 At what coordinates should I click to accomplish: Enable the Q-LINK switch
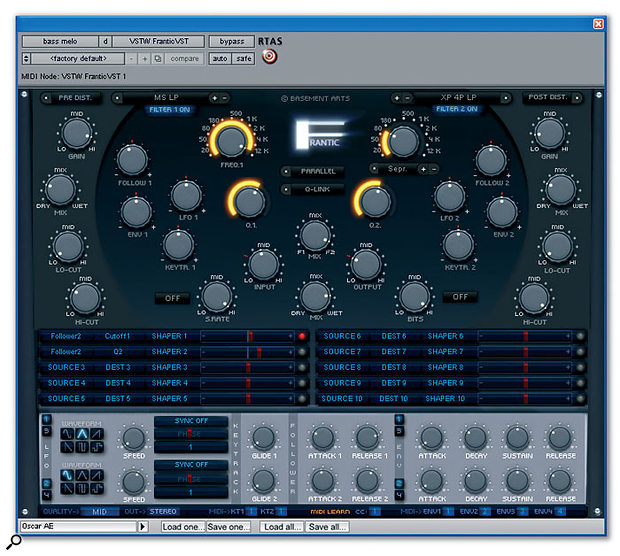[x=312, y=189]
